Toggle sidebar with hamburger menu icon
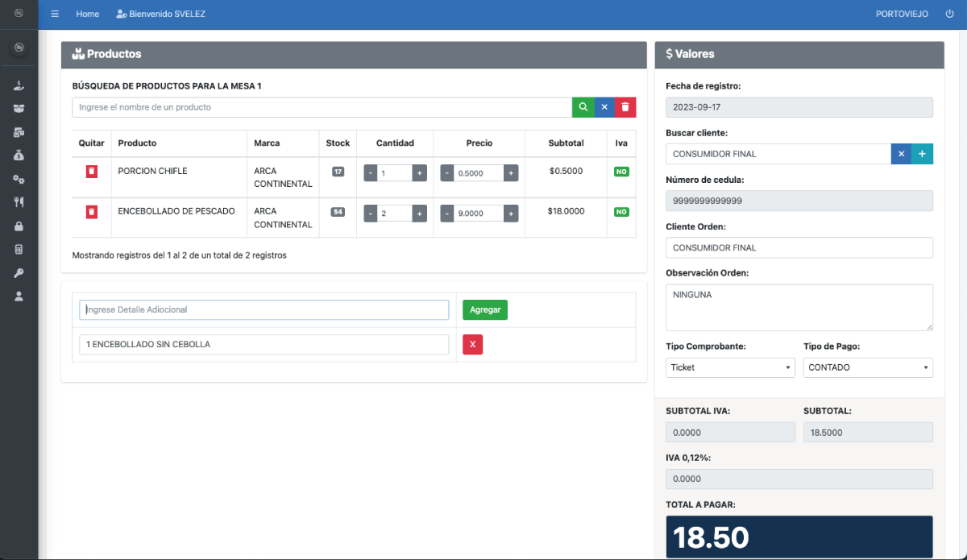 [x=55, y=14]
